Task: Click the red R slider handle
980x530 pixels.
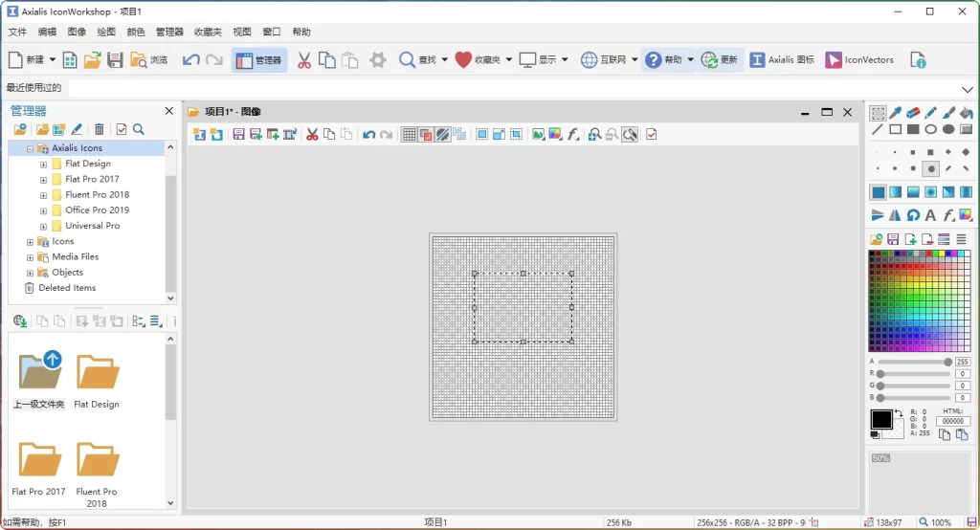Action: point(880,374)
